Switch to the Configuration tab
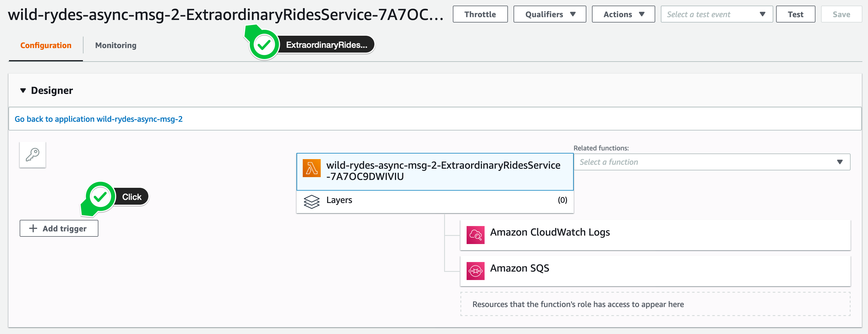The width and height of the screenshot is (868, 334). pos(46,46)
